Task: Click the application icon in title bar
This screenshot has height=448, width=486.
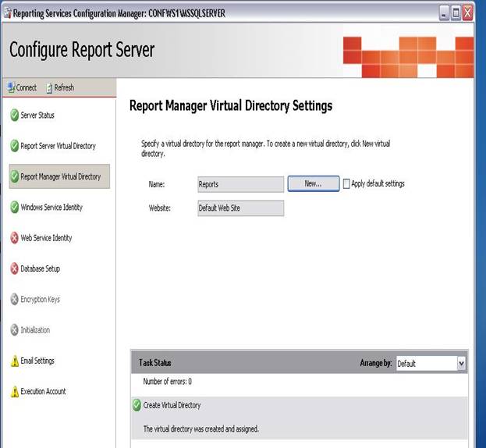Action: click(x=7, y=13)
